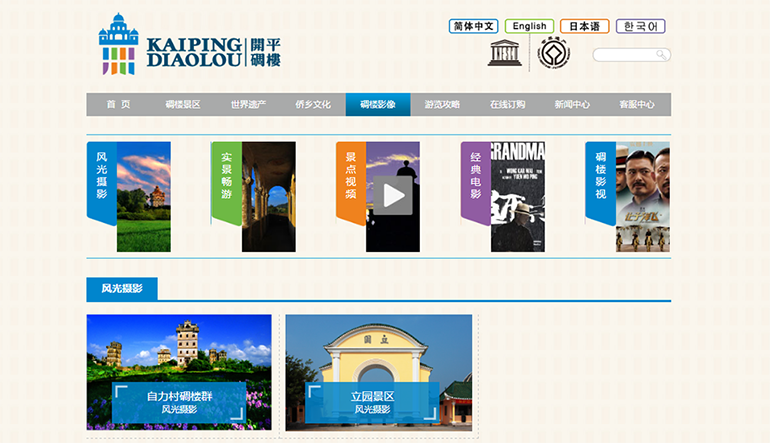Screen dimensions: 770x443
Task: Open the 立园景区 photo gallery
Action: (x=379, y=373)
